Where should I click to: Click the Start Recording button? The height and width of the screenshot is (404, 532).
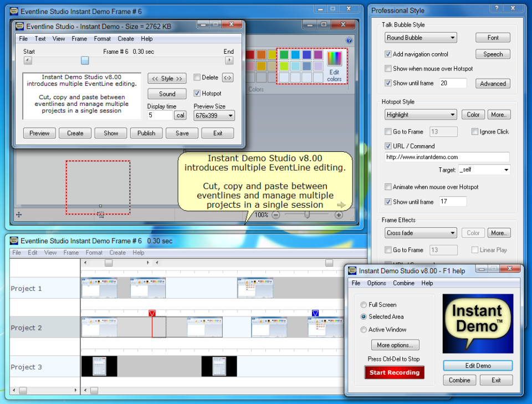click(394, 372)
